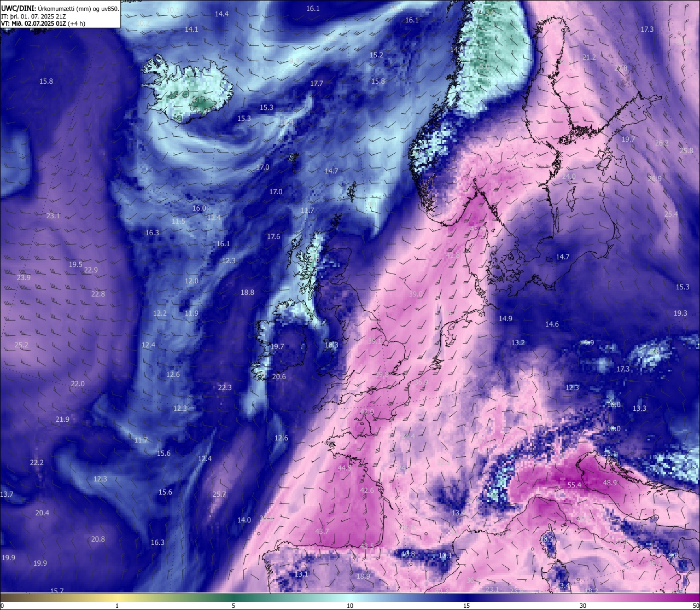
Task: Click the 14.0 value near the bottom centre
Action: [244, 520]
